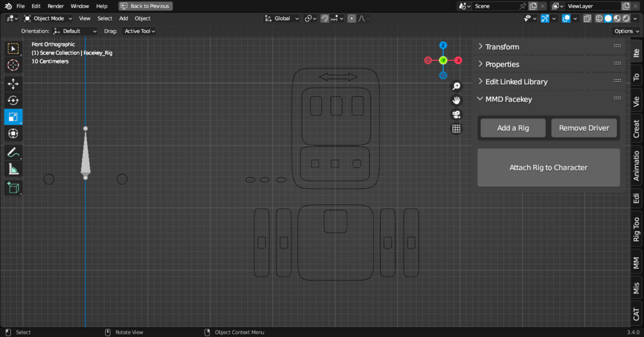Screen dimensions: 644x337
Task: Click the hand pan view icon
Action: coord(456,100)
